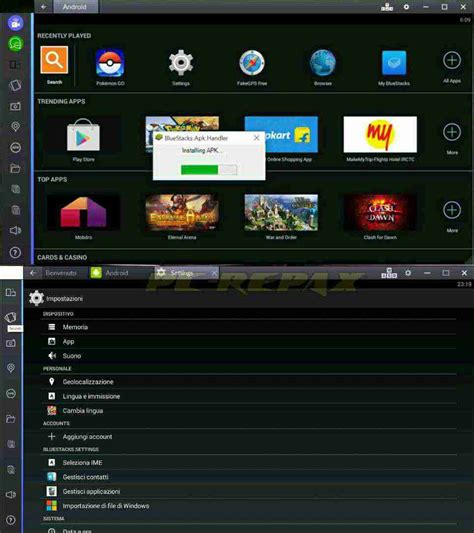Open the Search tile in Recently Played
Viewport: 474px width, 533px height.
[54, 60]
